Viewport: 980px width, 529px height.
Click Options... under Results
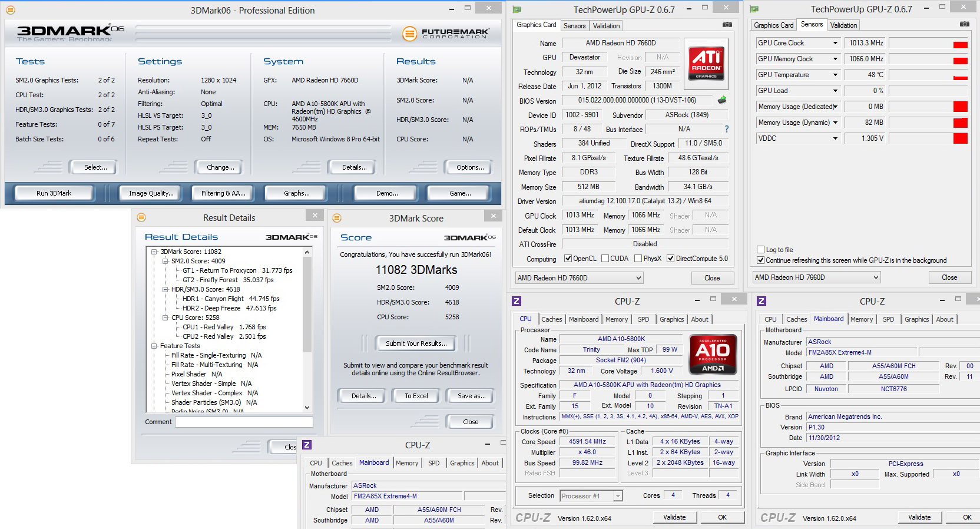470,167
